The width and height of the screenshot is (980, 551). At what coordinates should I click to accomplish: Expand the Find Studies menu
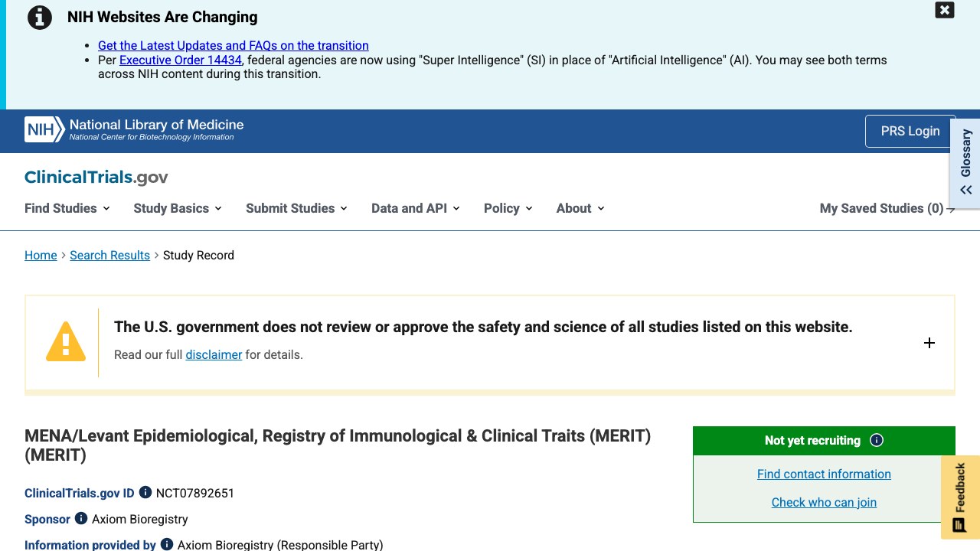click(x=67, y=208)
